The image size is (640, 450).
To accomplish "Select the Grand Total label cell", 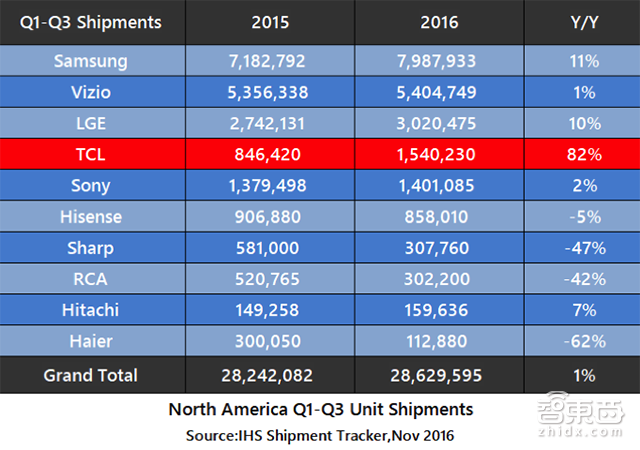I will click(91, 376).
